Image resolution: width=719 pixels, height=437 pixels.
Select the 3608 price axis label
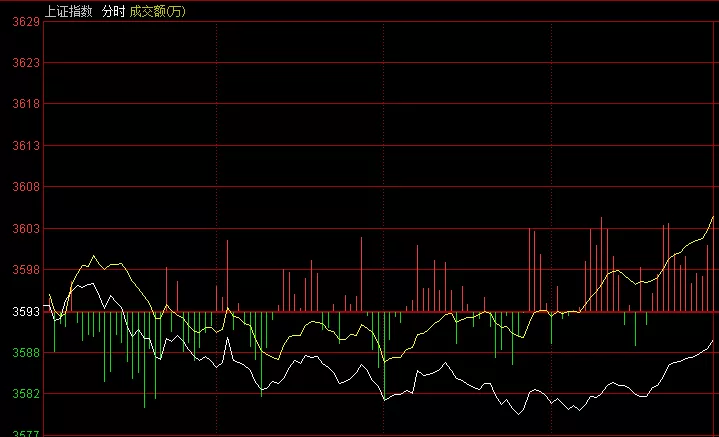[x=26, y=187]
